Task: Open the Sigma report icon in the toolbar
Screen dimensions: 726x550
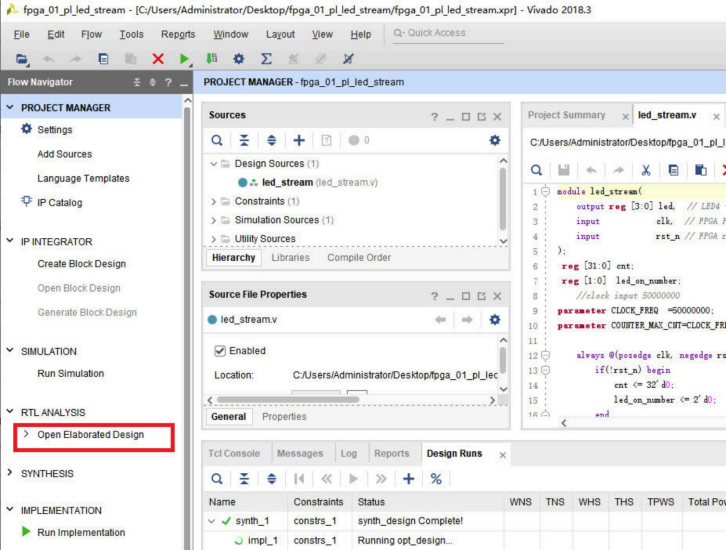Action: 266,60
